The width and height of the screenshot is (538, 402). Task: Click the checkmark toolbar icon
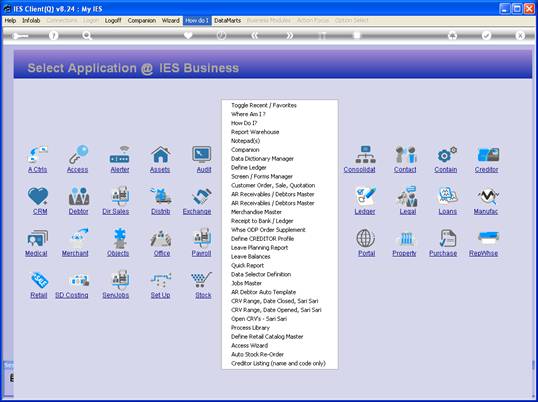pos(486,35)
